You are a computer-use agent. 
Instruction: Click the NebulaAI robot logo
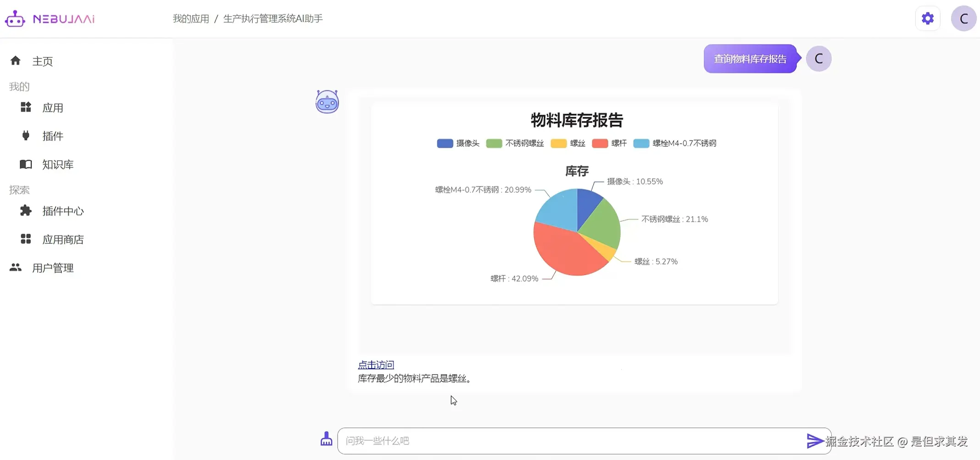pyautogui.click(x=14, y=18)
